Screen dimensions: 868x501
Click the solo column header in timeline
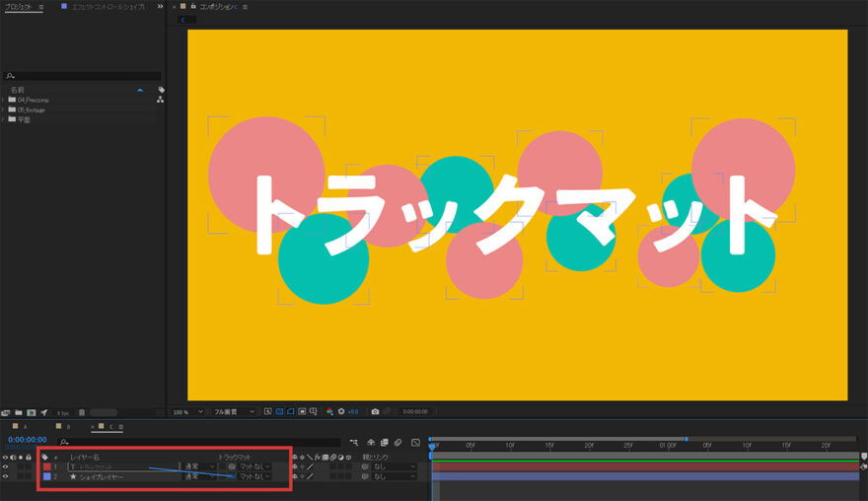[x=21, y=458]
